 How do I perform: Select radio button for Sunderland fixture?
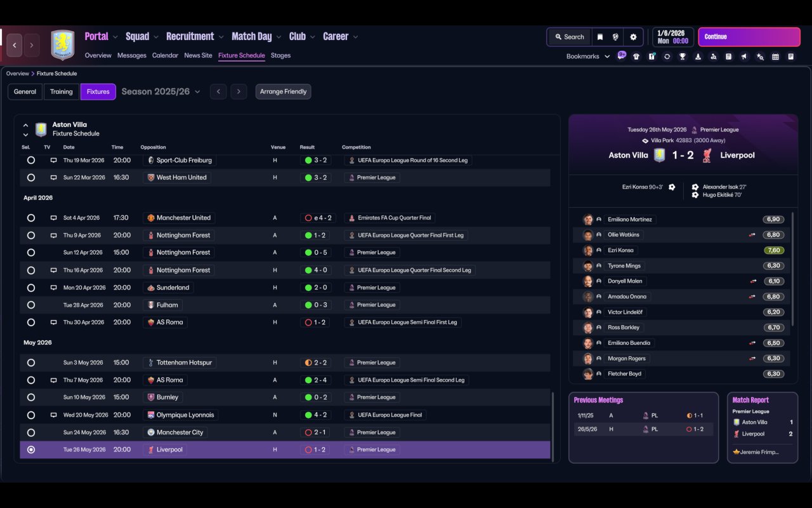31,288
